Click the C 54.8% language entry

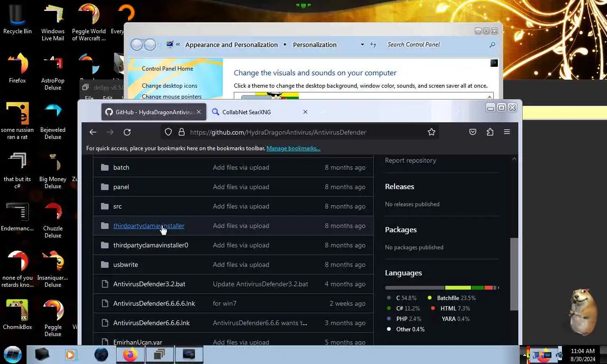[402, 298]
